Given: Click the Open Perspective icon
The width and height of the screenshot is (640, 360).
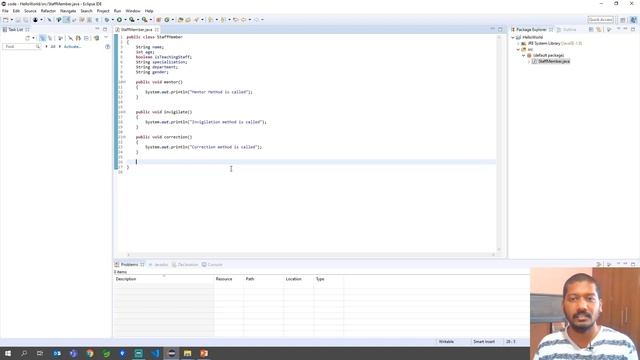Looking at the screenshot, I should pyautogui.click(x=622, y=20).
